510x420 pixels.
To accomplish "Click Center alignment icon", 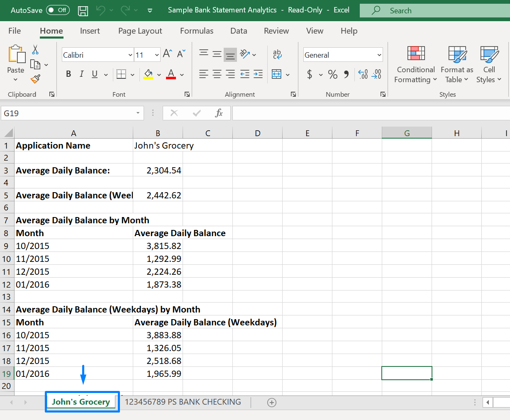I will 217,74.
